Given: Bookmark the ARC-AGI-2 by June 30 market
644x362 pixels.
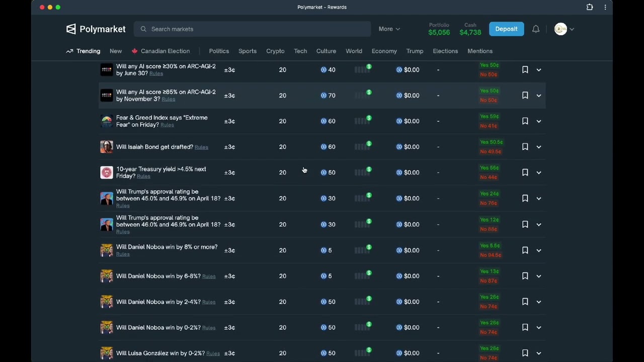Looking at the screenshot, I should (x=525, y=70).
